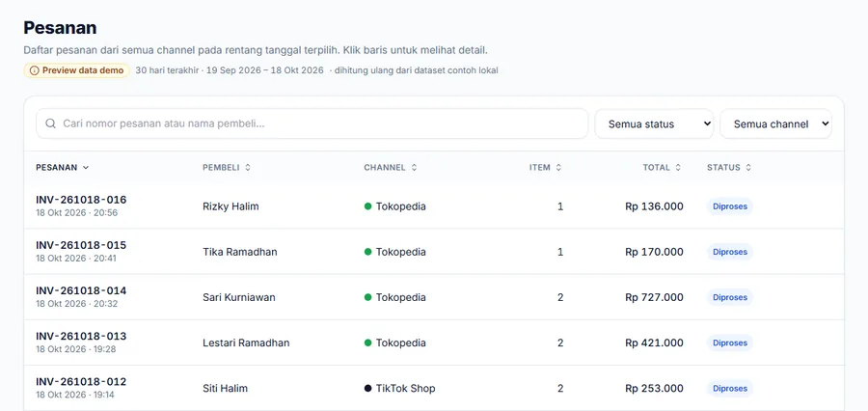Viewport: 868px width, 411px height.
Task: Click Tokopedia label in Rizky Halim row
Action: [401, 206]
